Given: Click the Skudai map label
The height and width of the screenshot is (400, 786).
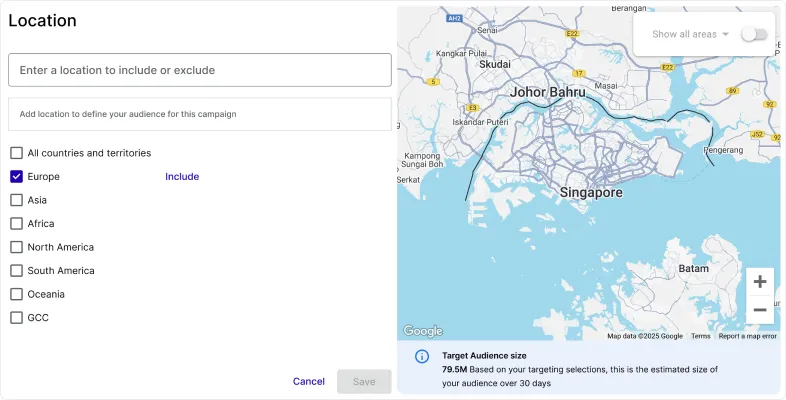Looking at the screenshot, I should [x=495, y=64].
